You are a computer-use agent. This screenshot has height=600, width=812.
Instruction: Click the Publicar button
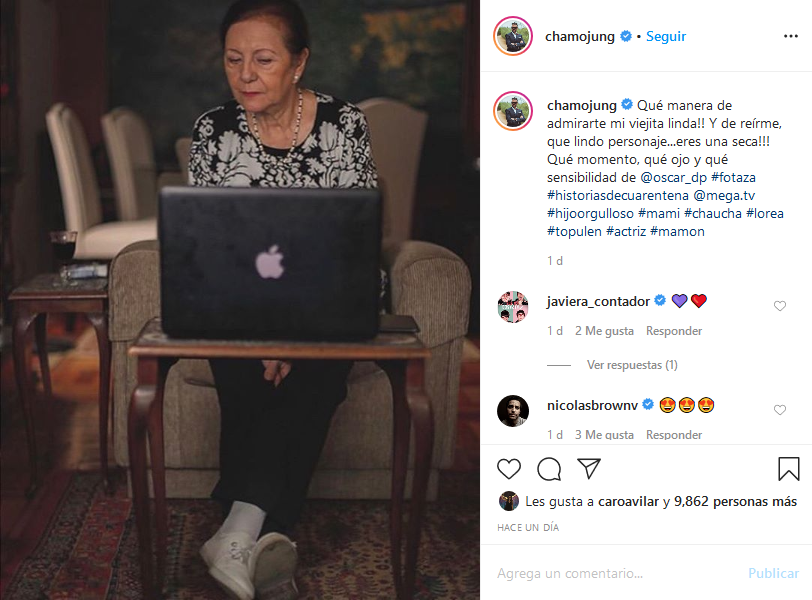773,573
